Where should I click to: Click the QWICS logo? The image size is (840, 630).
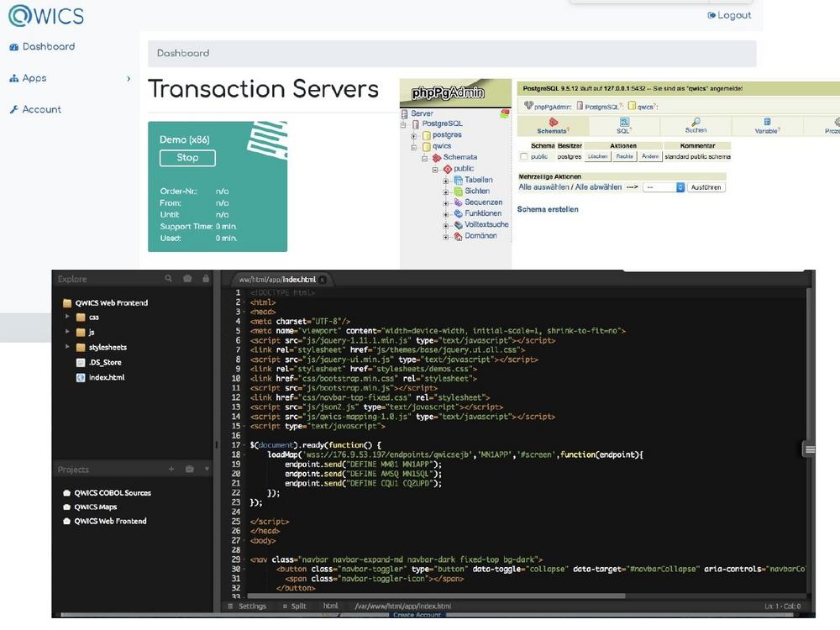pos(46,15)
